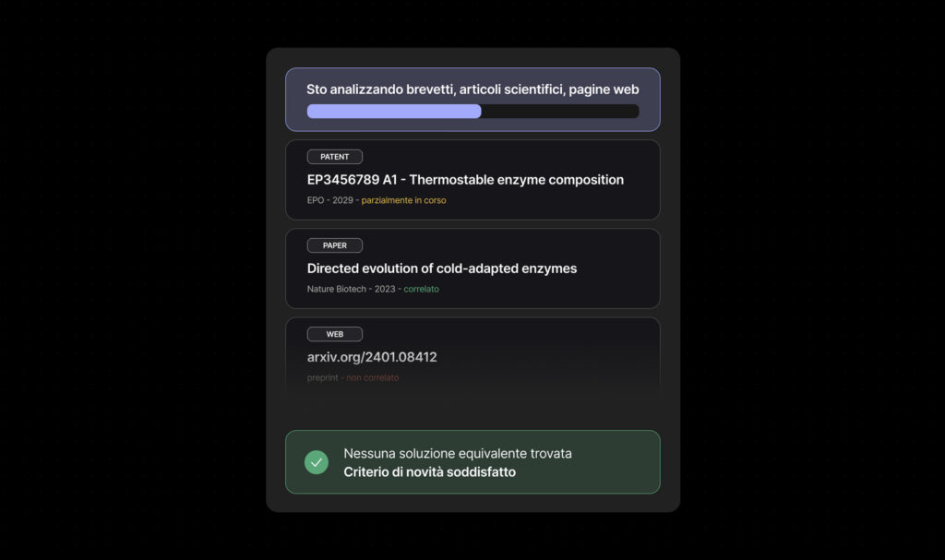The width and height of the screenshot is (945, 560).
Task: Click the 'Nature Biotech - 2023' source text
Action: pyautogui.click(x=351, y=289)
